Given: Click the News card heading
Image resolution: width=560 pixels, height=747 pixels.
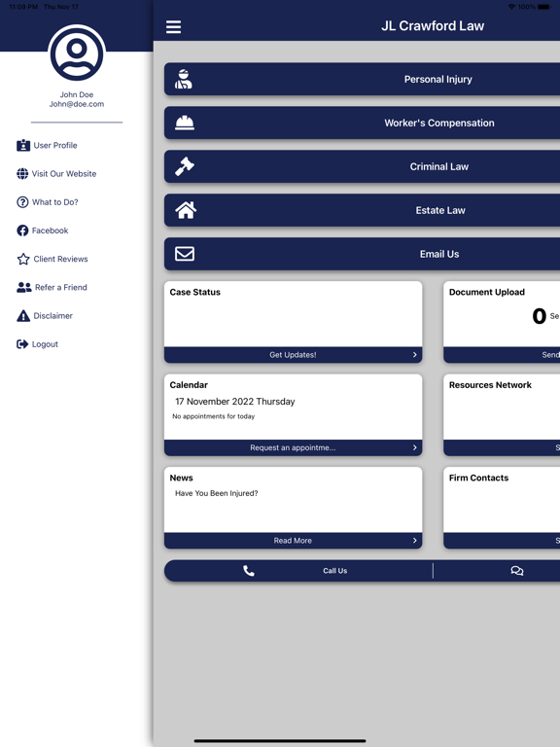Looking at the screenshot, I should tap(182, 478).
